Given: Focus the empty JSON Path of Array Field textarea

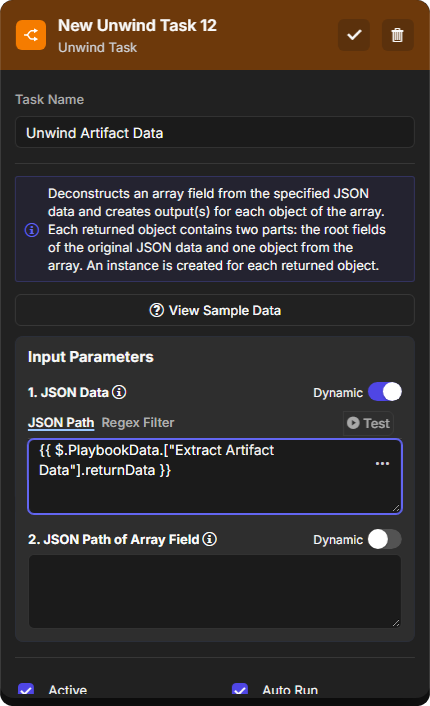Looking at the screenshot, I should point(215,591).
